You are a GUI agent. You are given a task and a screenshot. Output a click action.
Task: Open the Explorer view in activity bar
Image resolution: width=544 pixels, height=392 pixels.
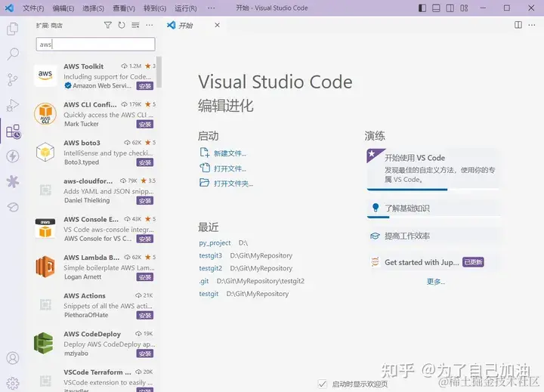click(13, 29)
